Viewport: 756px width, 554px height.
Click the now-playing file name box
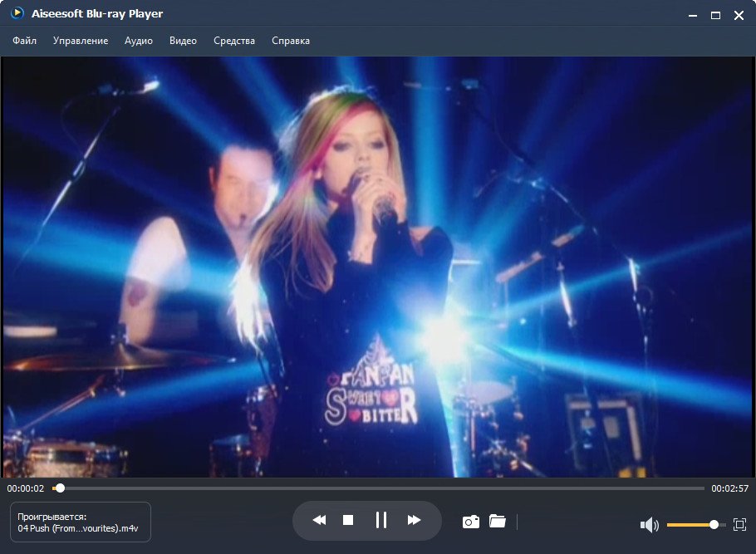(80, 522)
